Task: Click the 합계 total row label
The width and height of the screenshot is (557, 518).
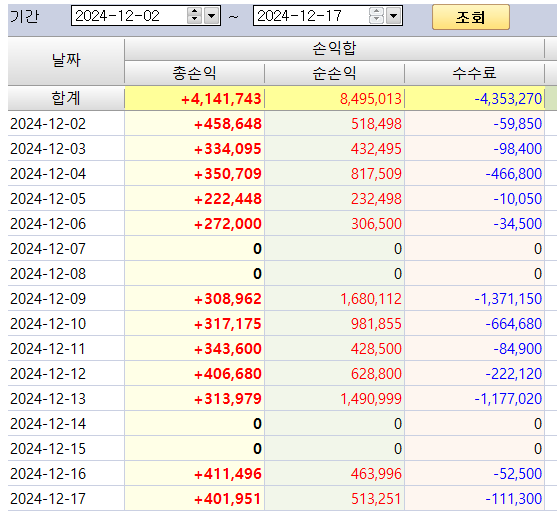Action: tap(66, 98)
